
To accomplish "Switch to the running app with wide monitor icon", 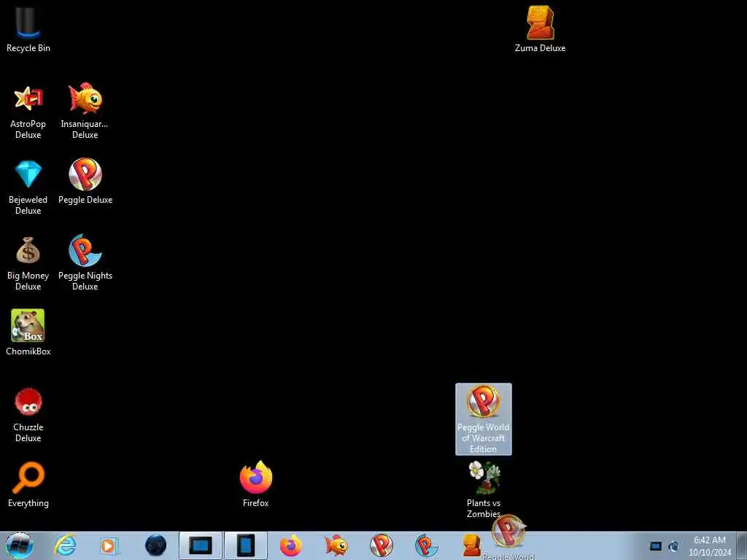I will [x=201, y=545].
